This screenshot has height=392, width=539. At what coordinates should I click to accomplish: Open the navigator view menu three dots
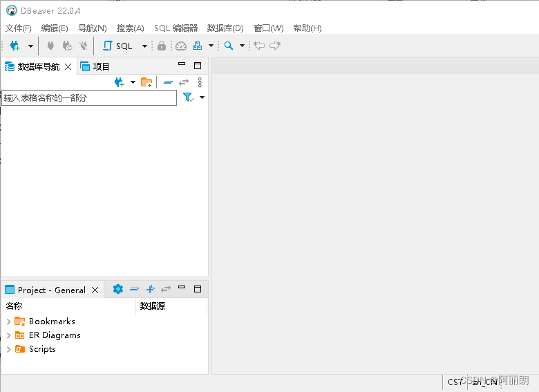200,82
